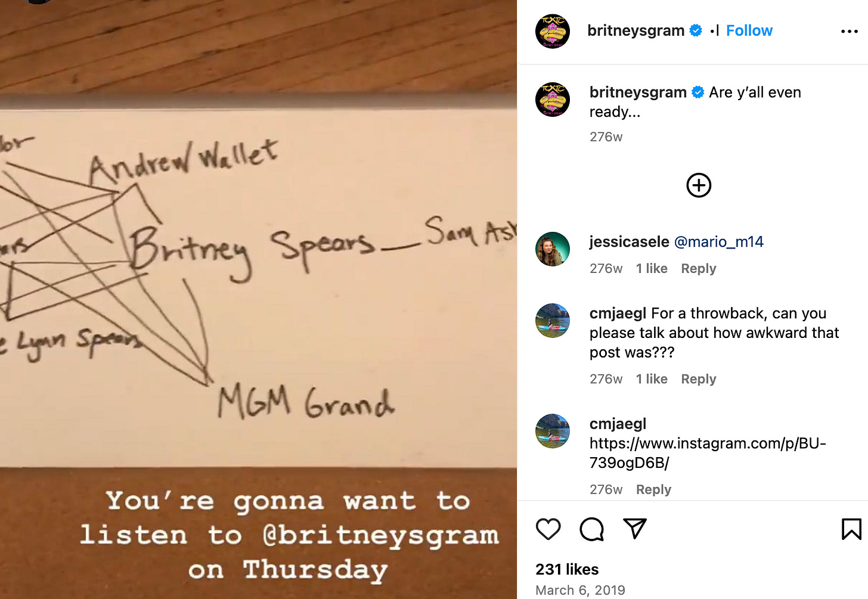868x599 pixels.
Task: Save post with bookmark icon
Action: (x=851, y=529)
